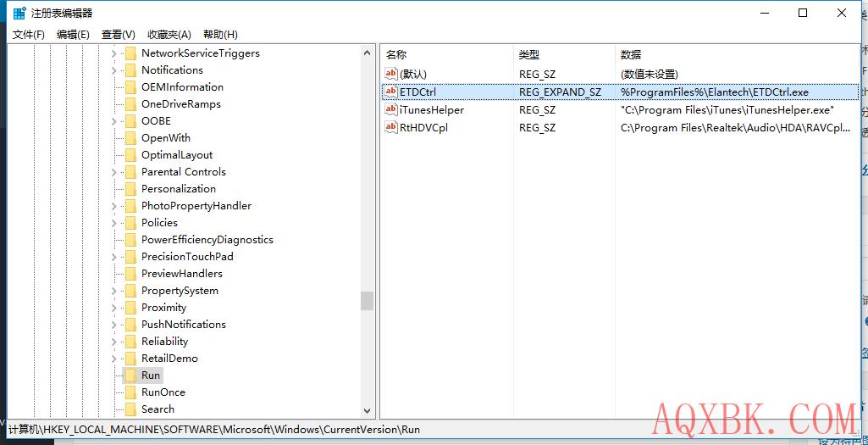This screenshot has width=868, height=445.
Task: Click the PropertySystem folder icon
Action: click(130, 291)
